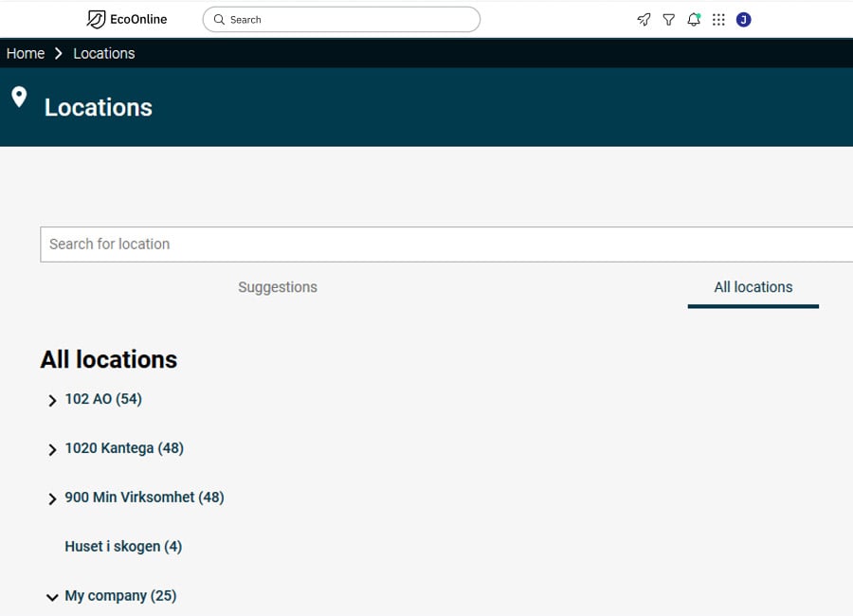The image size is (853, 616).
Task: Expand the 900 Min Virksomhet node
Action: click(x=52, y=498)
